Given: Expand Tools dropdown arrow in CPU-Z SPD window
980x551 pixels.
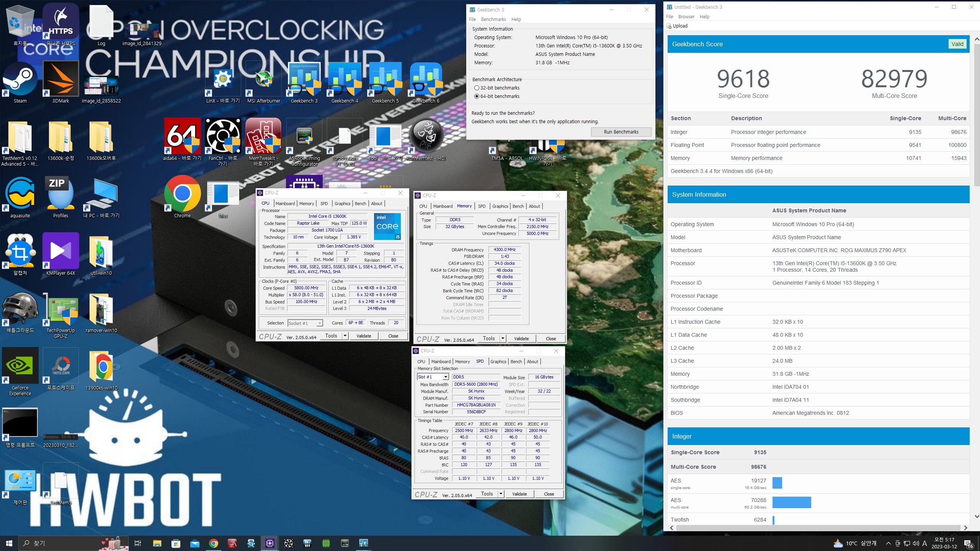Looking at the screenshot, I should (x=500, y=494).
